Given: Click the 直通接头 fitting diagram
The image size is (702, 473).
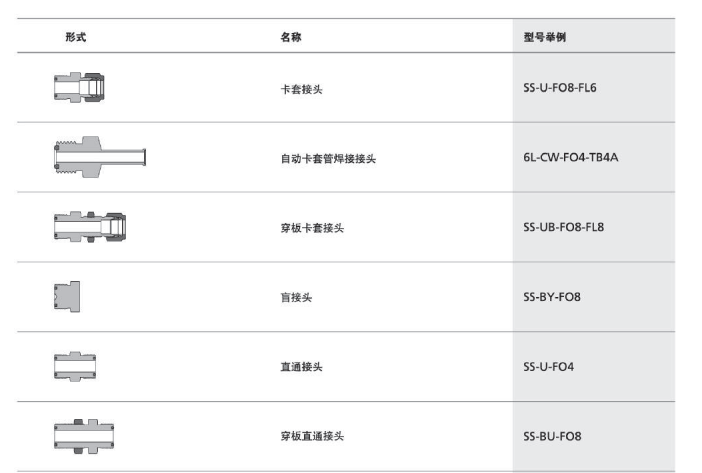Looking at the screenshot, I should 75,366.
